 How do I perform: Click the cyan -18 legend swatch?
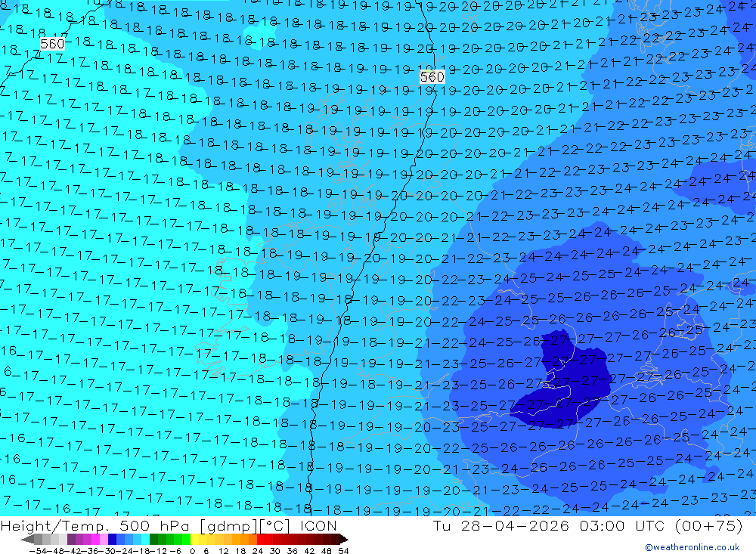tap(145, 539)
